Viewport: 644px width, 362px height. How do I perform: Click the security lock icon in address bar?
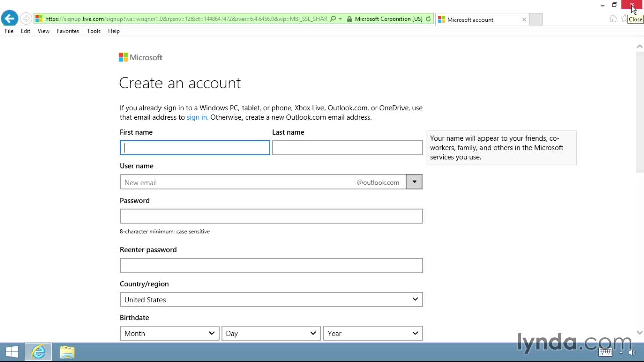coord(349,19)
